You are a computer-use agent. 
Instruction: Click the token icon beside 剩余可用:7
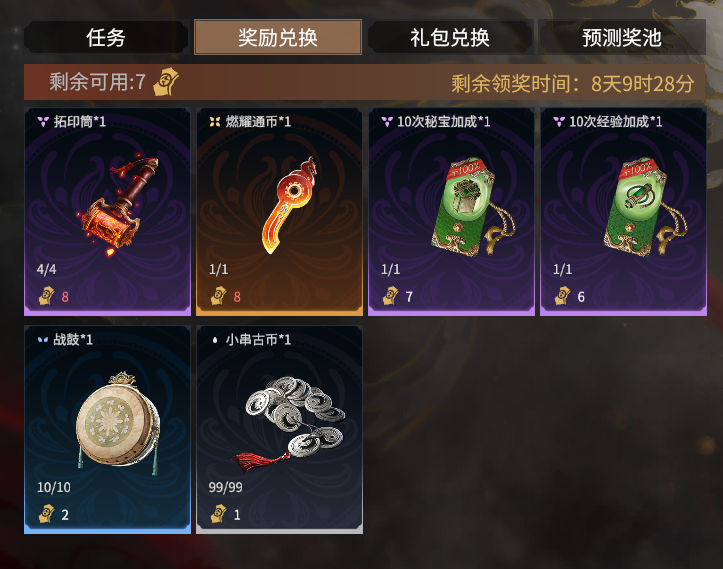[166, 82]
